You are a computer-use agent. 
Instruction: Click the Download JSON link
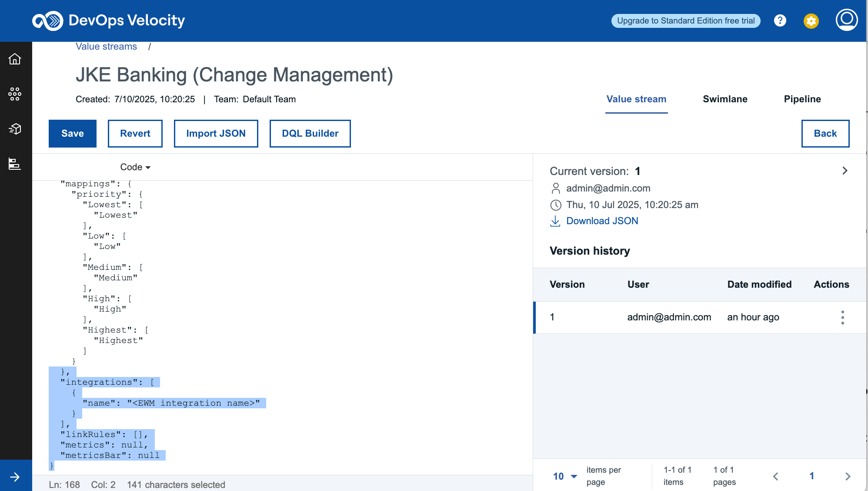pyautogui.click(x=602, y=221)
